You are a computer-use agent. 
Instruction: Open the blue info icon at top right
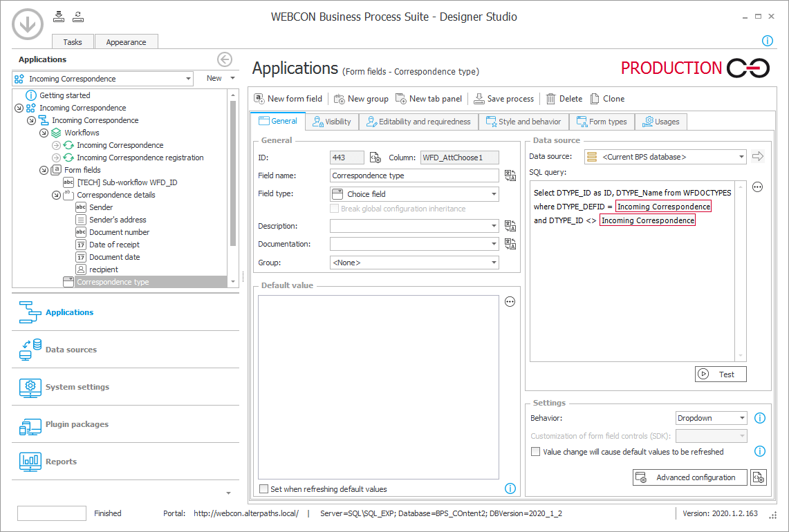pyautogui.click(x=767, y=41)
